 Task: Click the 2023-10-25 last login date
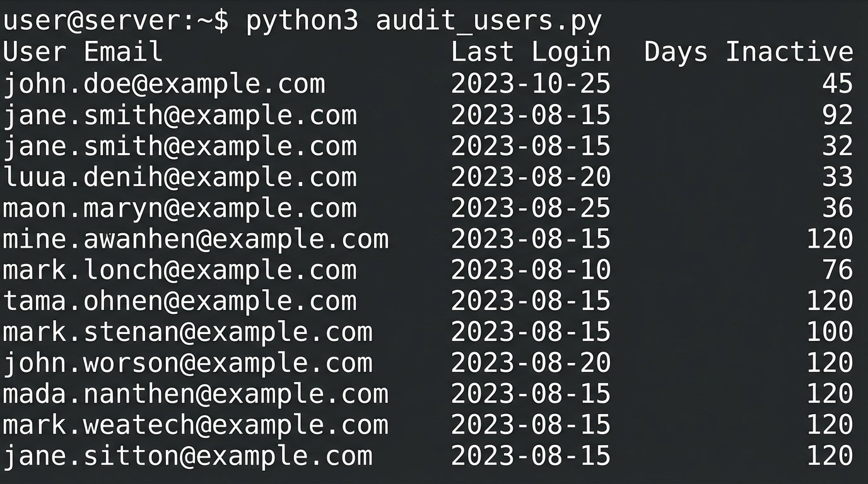[x=531, y=84]
